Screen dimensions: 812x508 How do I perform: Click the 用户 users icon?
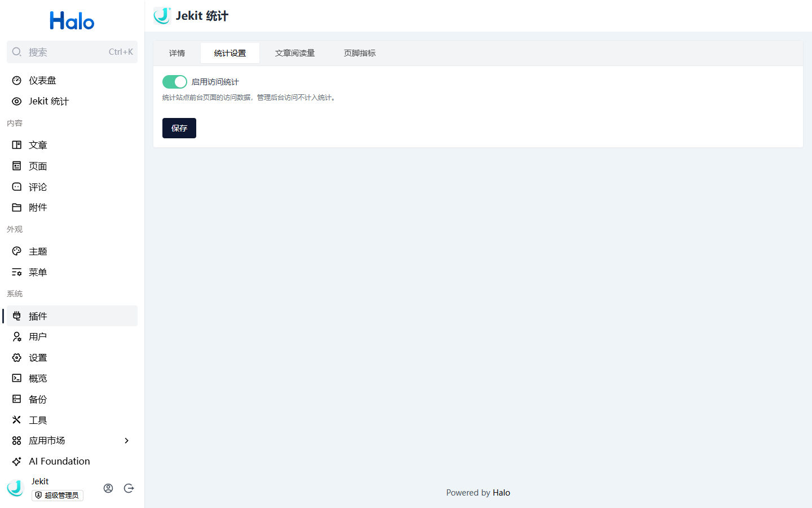pos(17,337)
